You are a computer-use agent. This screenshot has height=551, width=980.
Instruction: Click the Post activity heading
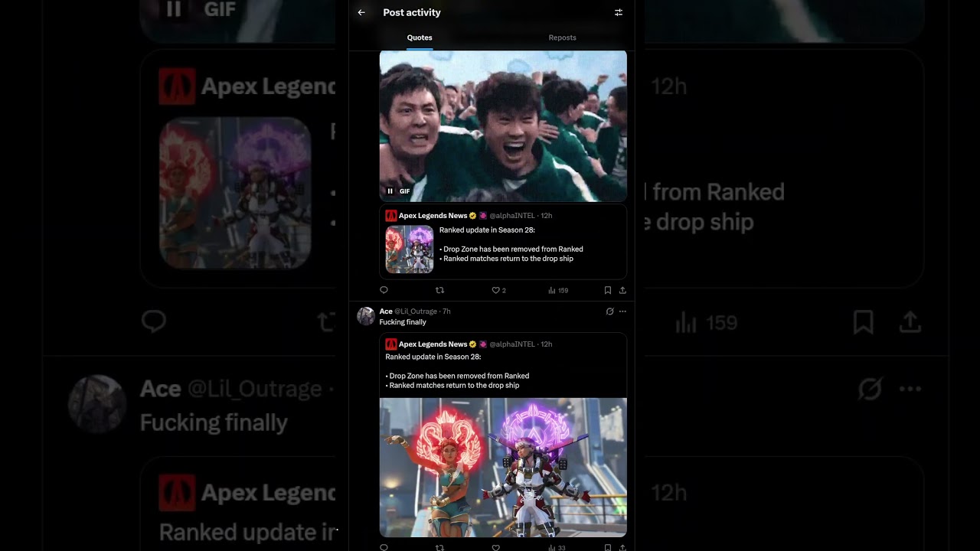(412, 12)
